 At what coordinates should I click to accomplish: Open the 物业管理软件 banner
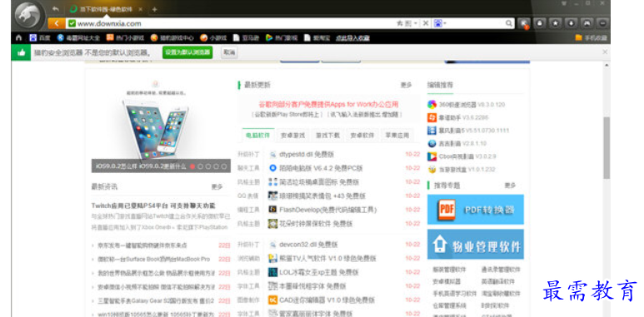[475, 245]
